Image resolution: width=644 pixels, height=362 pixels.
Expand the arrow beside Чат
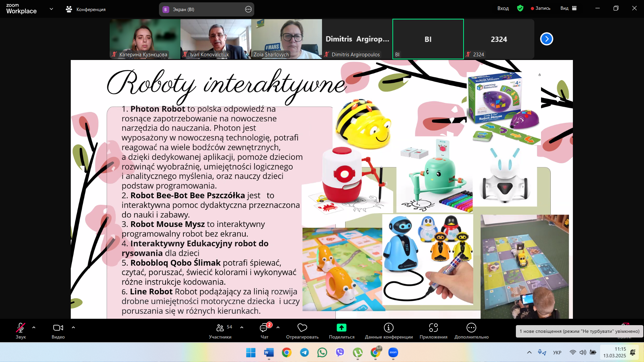278,327
